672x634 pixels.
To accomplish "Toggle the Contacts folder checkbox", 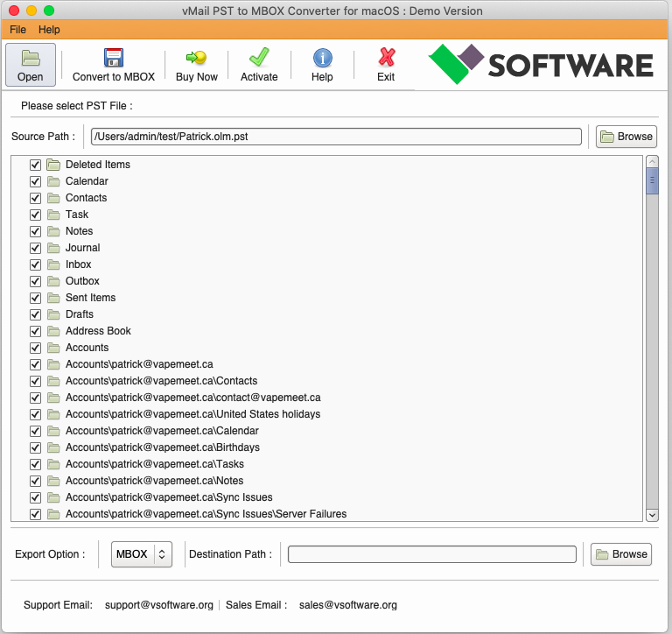I will tap(35, 198).
